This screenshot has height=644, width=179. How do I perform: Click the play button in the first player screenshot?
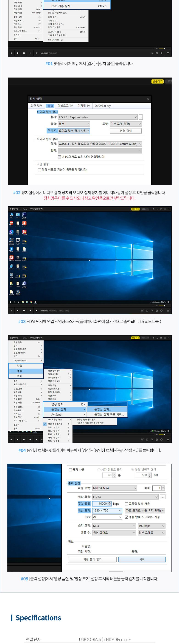tap(11, 53)
